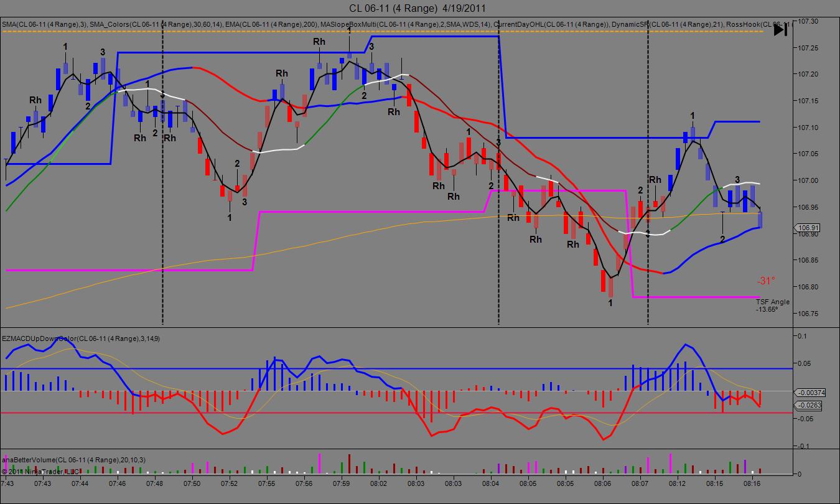Click the 107.00 price axis label
Viewport: 840px width, 504px height.
[808, 180]
